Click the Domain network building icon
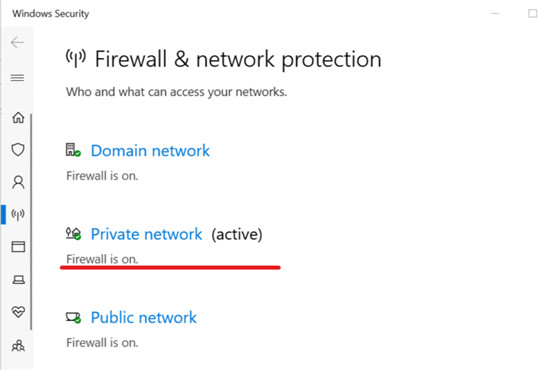The height and width of the screenshot is (370, 550). tap(73, 150)
